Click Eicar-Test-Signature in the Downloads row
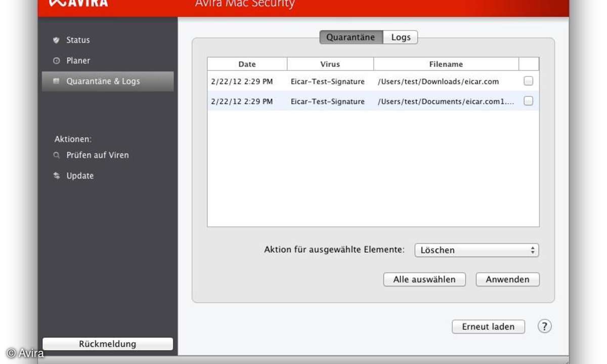 click(x=328, y=81)
